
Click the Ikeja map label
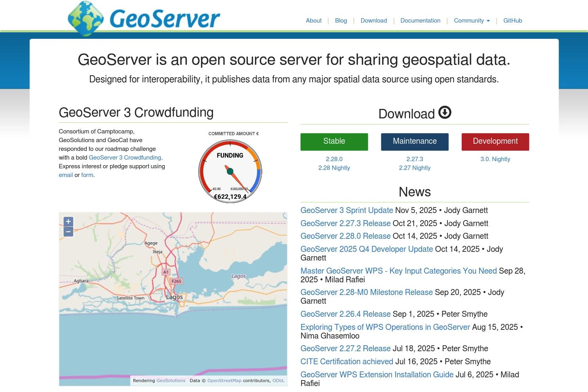(x=158, y=252)
